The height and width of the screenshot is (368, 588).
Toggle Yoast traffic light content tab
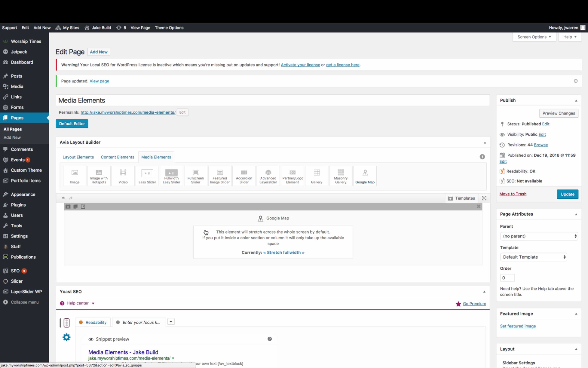pos(66,323)
